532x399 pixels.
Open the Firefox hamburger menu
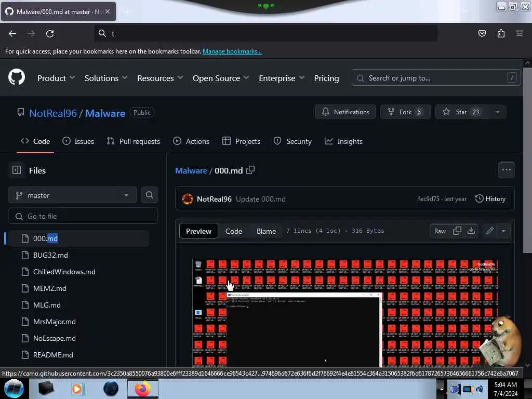click(x=520, y=33)
